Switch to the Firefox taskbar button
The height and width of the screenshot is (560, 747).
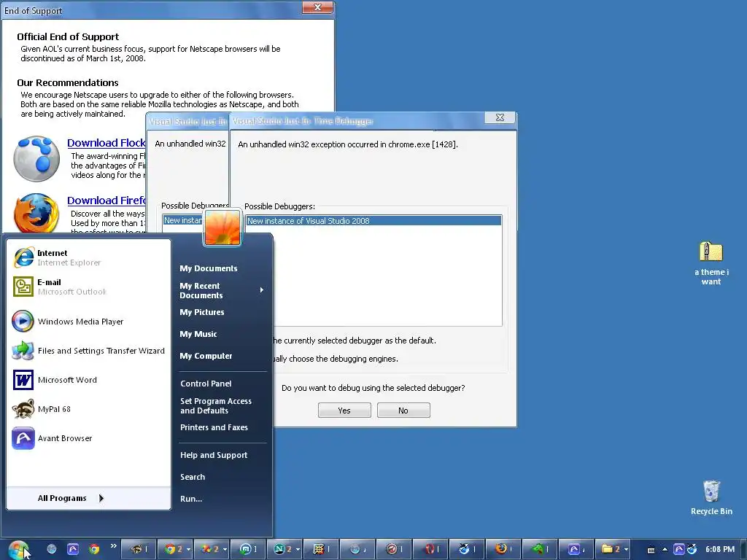[503, 549]
